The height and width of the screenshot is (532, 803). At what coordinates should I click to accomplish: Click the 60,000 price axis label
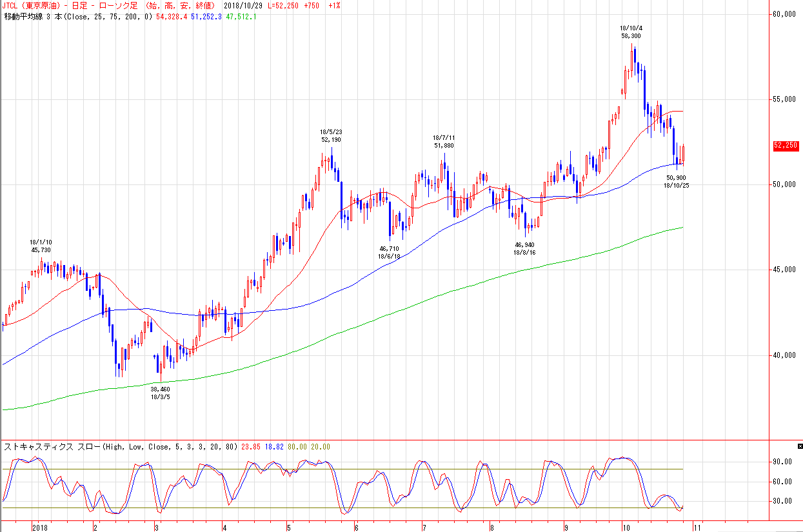786,14
